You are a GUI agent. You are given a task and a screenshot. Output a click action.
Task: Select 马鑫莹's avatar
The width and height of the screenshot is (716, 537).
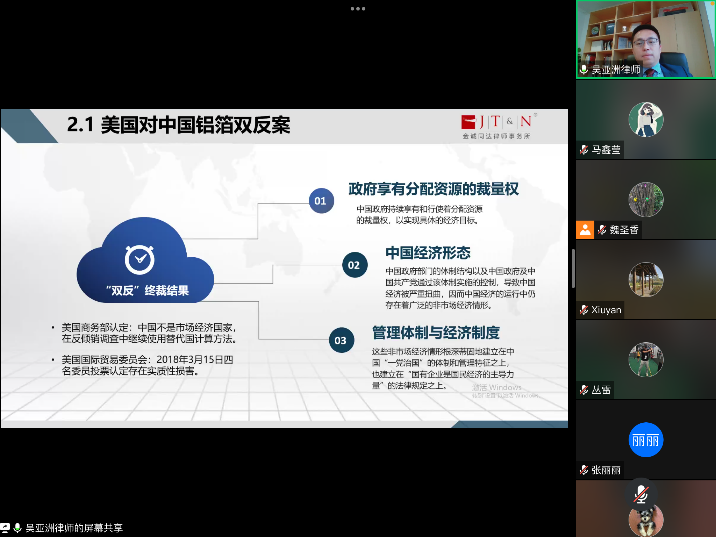pos(646,120)
